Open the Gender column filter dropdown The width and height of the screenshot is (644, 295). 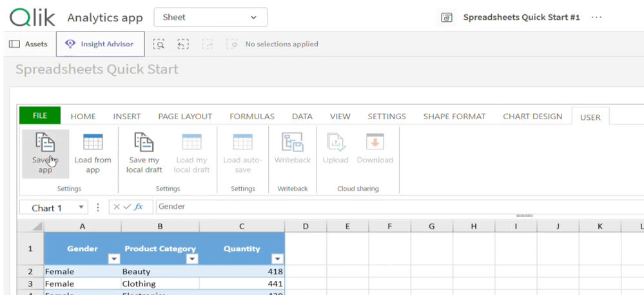pyautogui.click(x=113, y=259)
